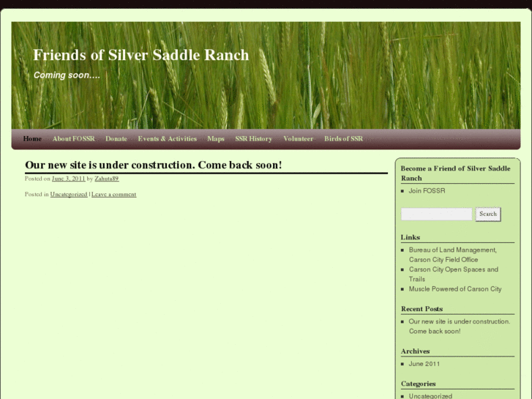Open the post titled Our new site is under construction
The height and width of the screenshot is (399, 532).
154,165
